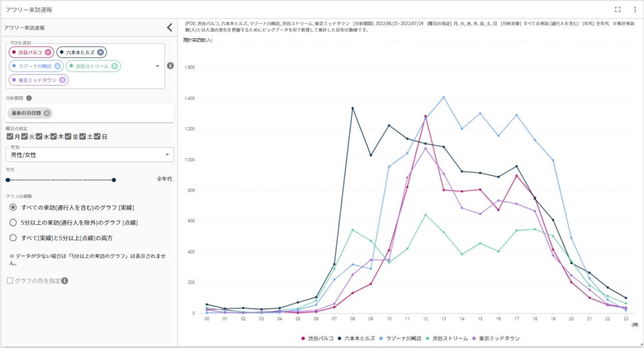The image size is (644, 348).
Task: Show info for POI selection
Action: tap(170, 66)
